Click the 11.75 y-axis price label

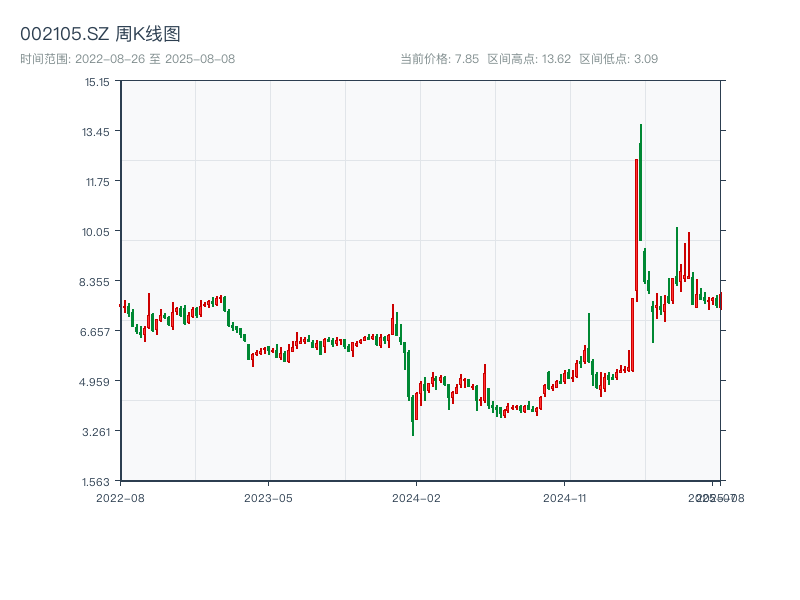click(96, 182)
